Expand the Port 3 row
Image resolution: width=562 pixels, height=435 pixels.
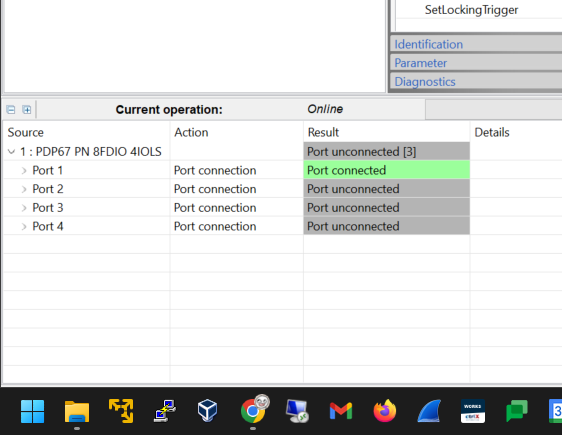(x=24, y=208)
